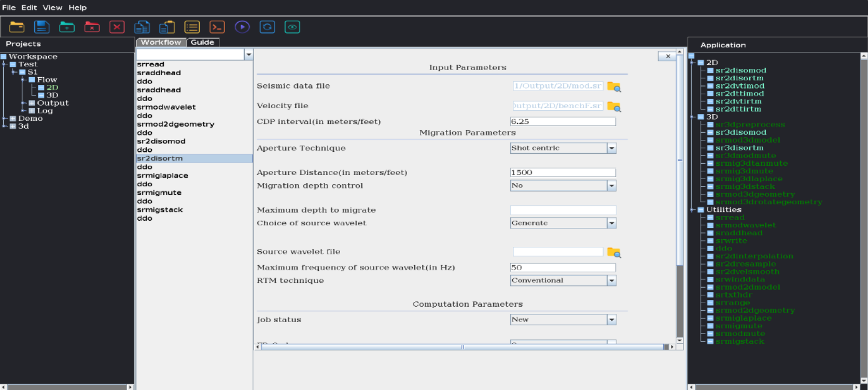Viewport: 868px width, 390px height.
Task: Browse for Seismic data file
Action: pyautogui.click(x=614, y=86)
